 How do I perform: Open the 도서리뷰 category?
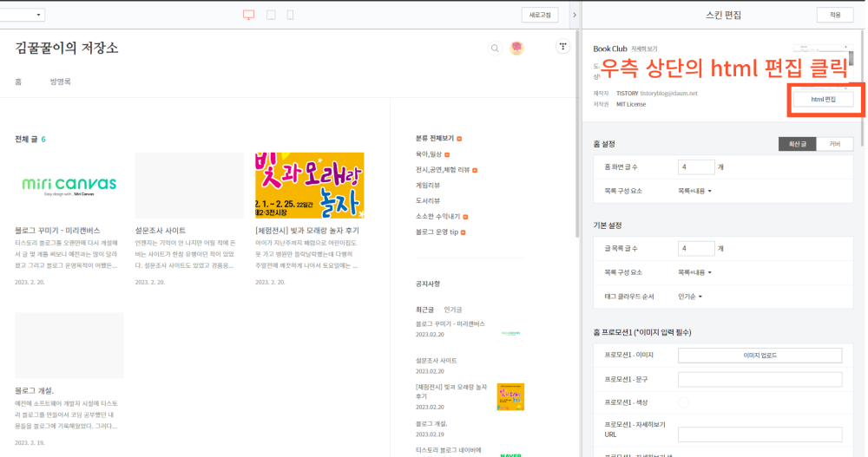tap(428, 201)
